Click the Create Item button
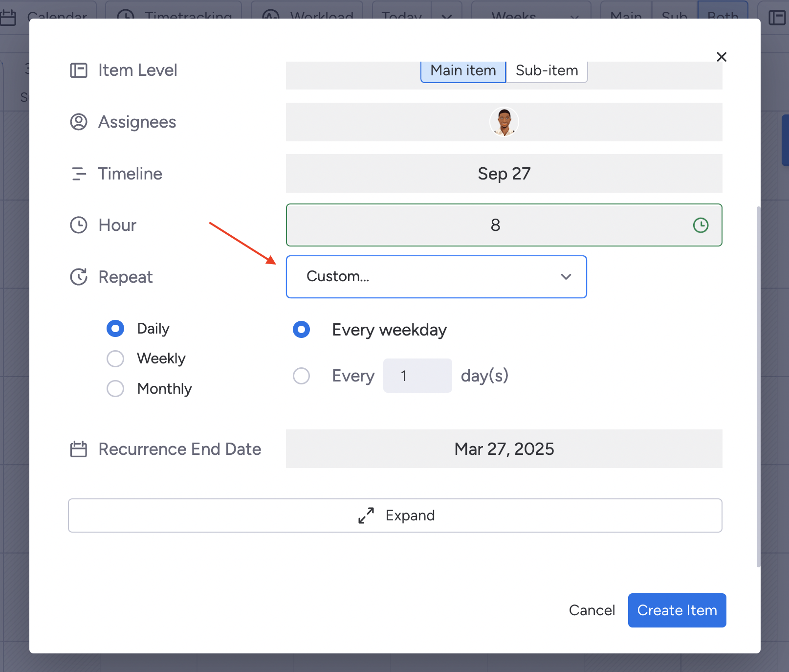The width and height of the screenshot is (789, 672). [677, 610]
